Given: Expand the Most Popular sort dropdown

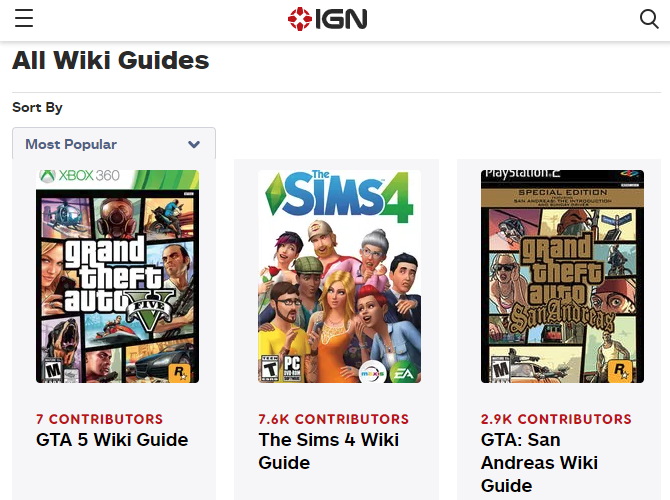Looking at the screenshot, I should [113, 144].
